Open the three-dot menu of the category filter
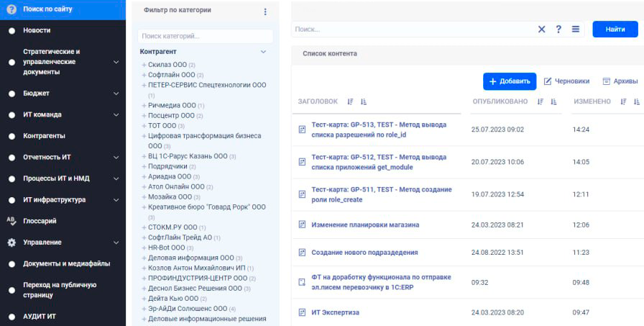 [265, 12]
